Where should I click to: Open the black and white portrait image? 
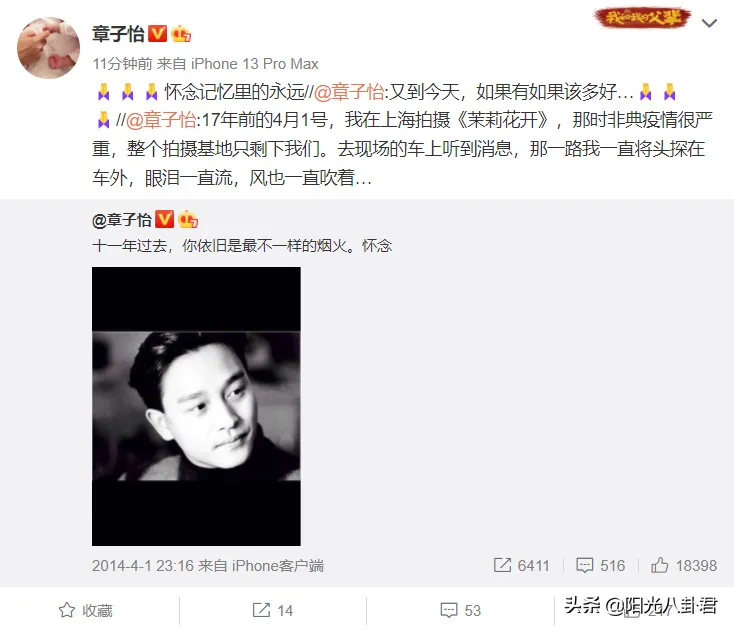pos(196,406)
